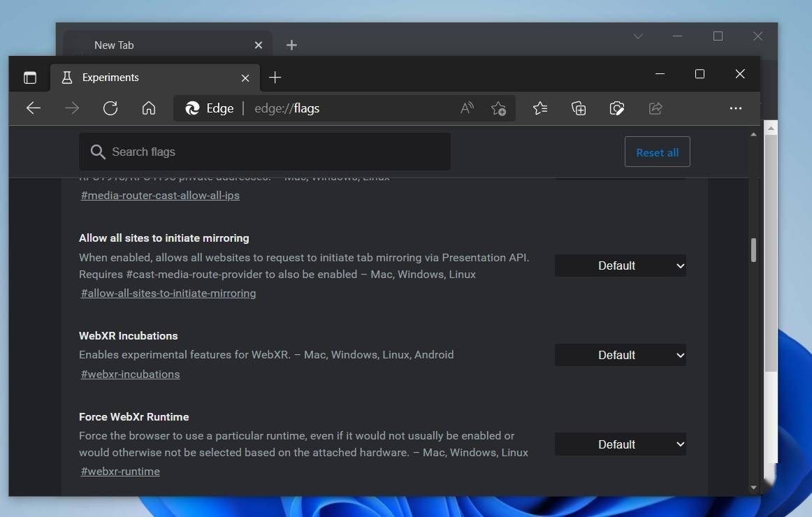Add this page to favorites

click(498, 108)
